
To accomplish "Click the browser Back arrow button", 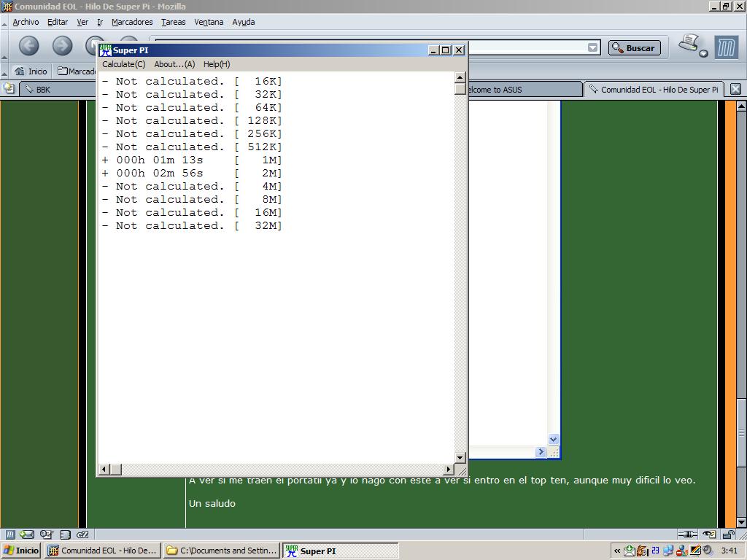I will [28, 47].
